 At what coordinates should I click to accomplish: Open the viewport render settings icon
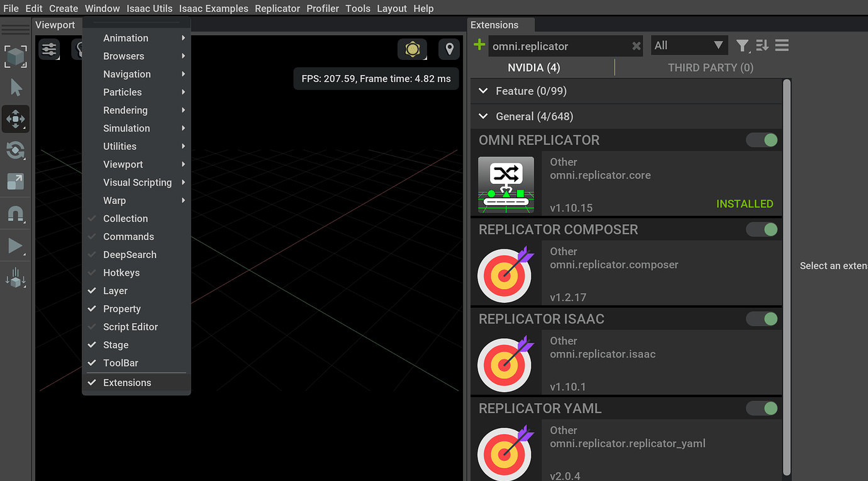(x=49, y=50)
